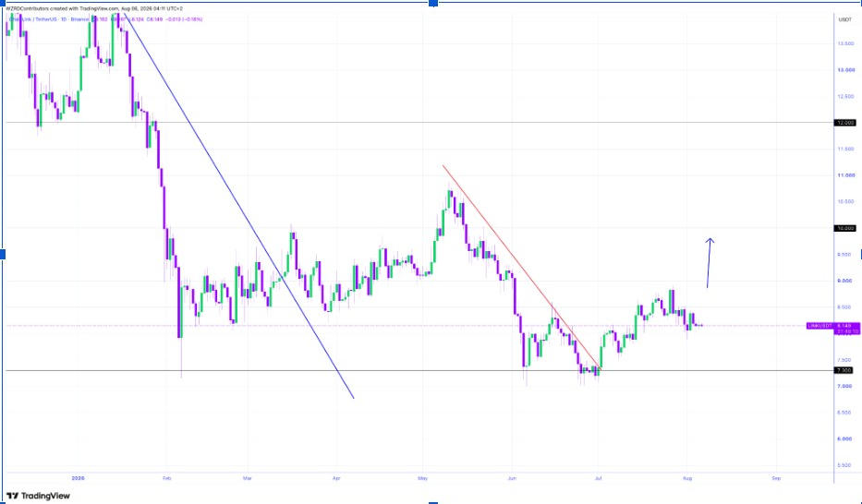Click the May label on time axis
862x504 pixels.
click(422, 478)
